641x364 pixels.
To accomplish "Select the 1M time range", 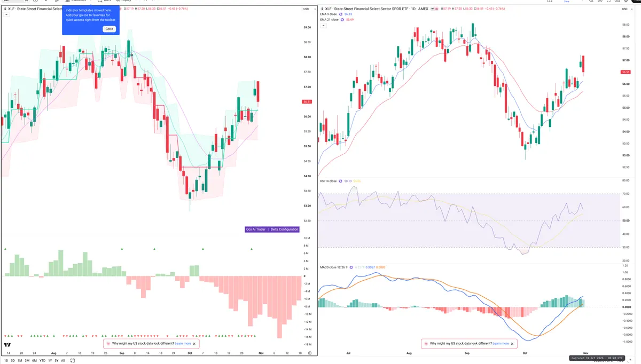I will click(20, 361).
